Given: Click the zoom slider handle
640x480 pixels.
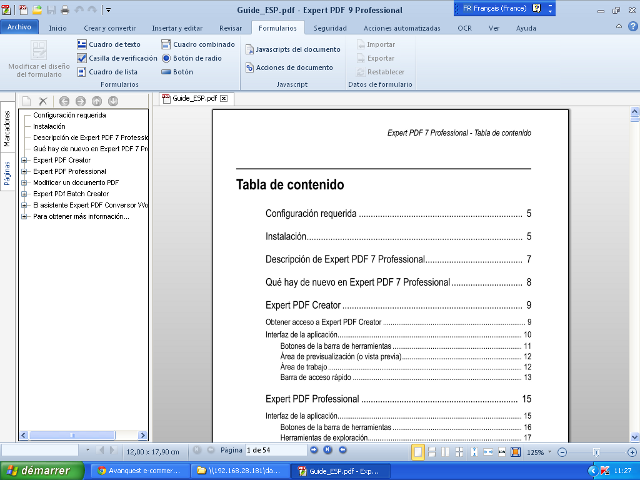Looking at the screenshot, I should (x=596, y=452).
